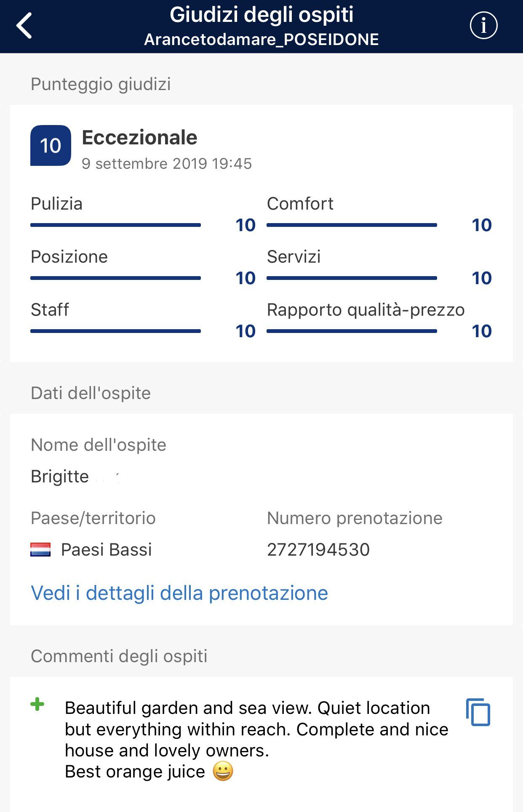This screenshot has height=812, width=523.
Task: Tap the Posizione rating bar
Action: pos(115,278)
